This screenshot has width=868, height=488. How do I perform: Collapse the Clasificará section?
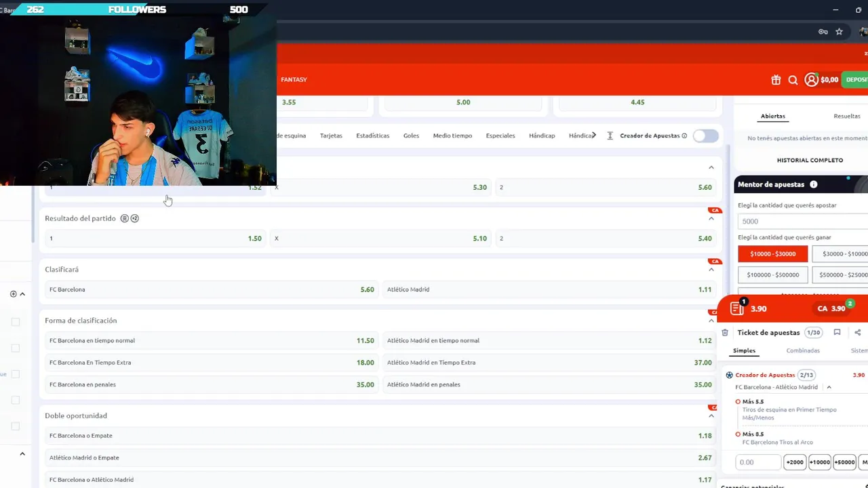point(711,270)
